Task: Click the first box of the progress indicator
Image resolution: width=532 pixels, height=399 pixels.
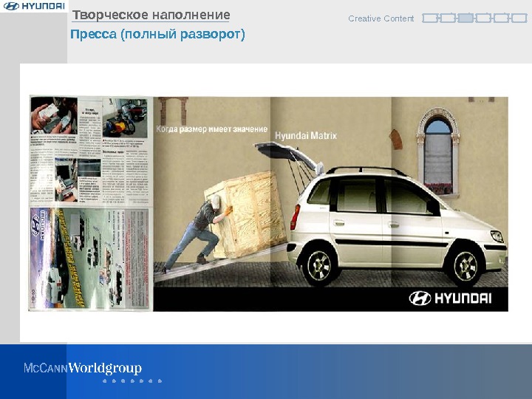Action: [x=430, y=18]
